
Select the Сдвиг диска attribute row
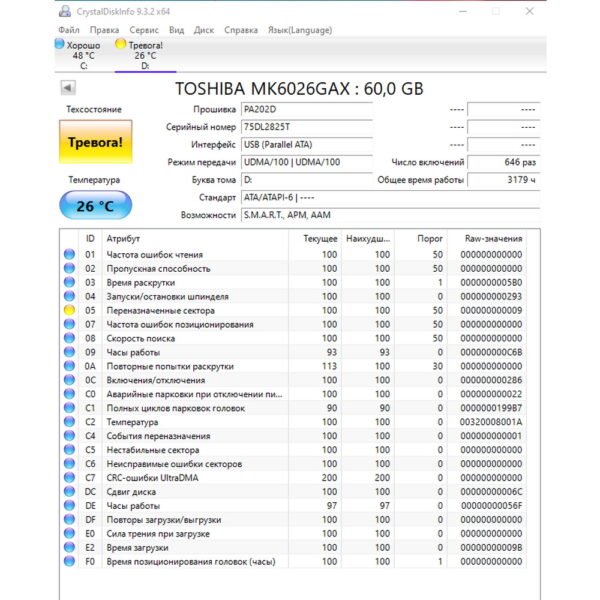[293, 492]
